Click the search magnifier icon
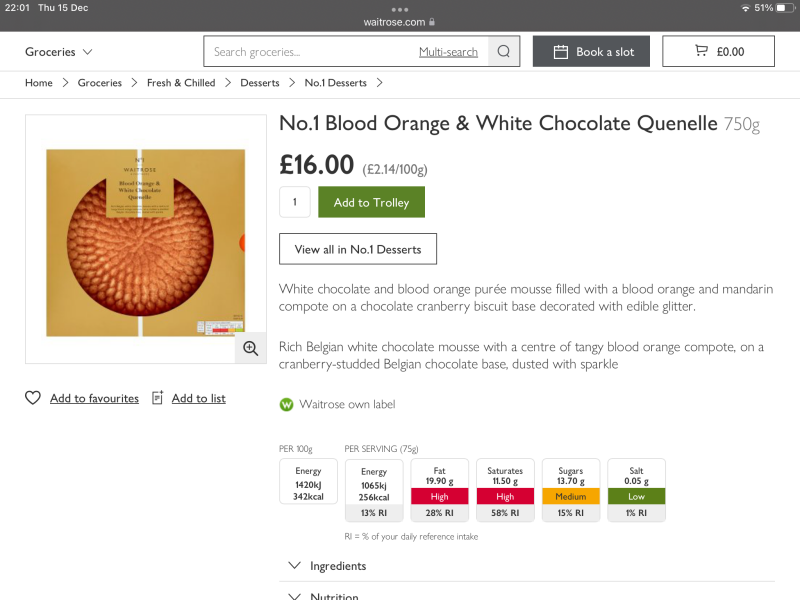Viewport: 800px width, 600px height. 504,51
